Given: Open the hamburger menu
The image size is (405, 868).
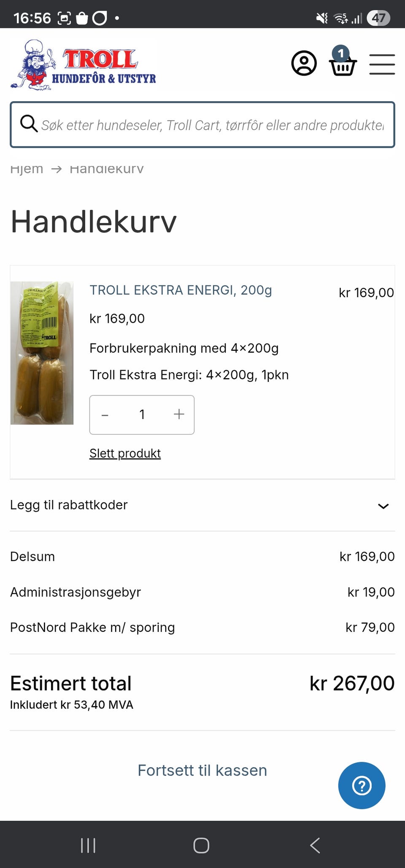Looking at the screenshot, I should (x=382, y=64).
